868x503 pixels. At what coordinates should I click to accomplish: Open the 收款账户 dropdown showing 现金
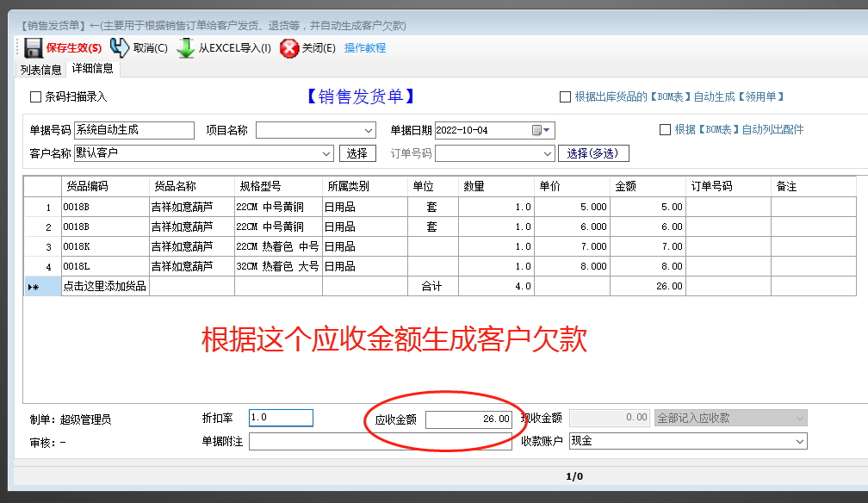coord(800,441)
